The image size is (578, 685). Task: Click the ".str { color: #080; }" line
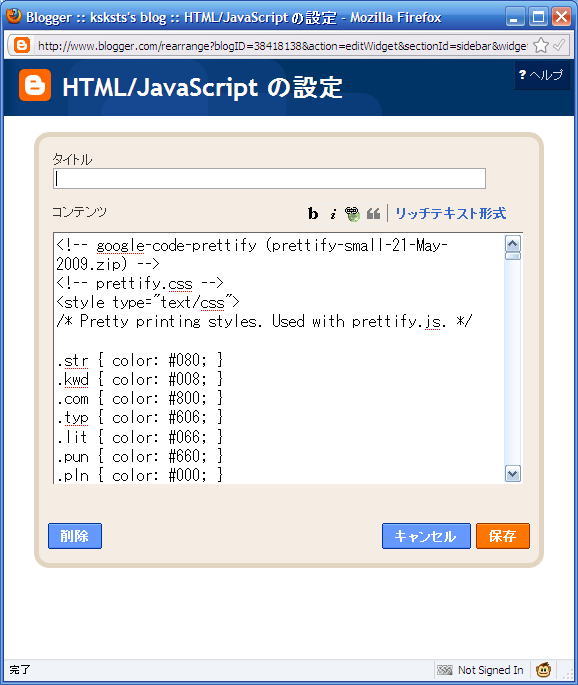(140, 361)
